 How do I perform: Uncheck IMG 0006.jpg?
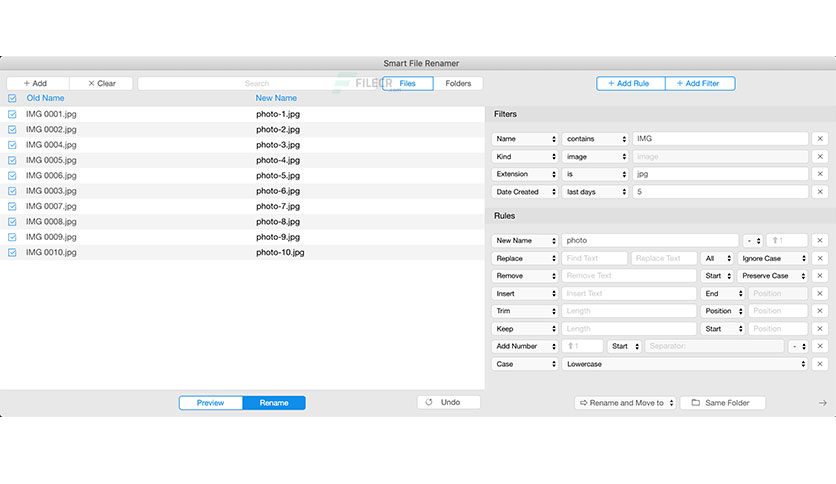coord(12,176)
